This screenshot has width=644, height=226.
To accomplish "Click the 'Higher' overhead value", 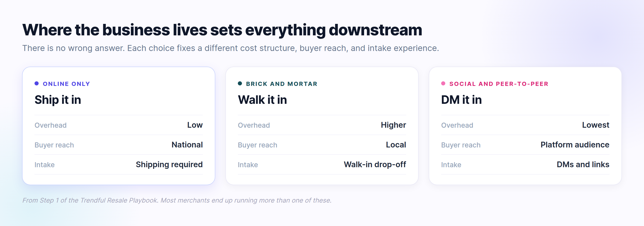I will point(393,125).
